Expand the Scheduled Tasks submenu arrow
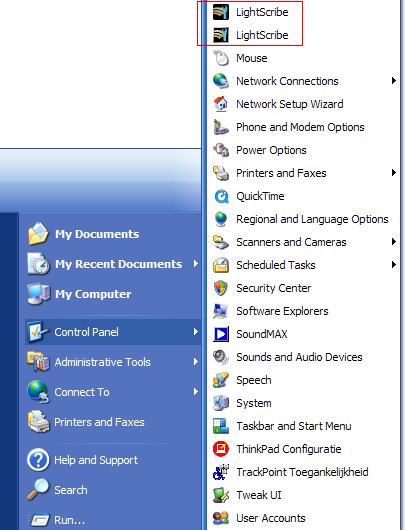This screenshot has width=406, height=530. 393,265
